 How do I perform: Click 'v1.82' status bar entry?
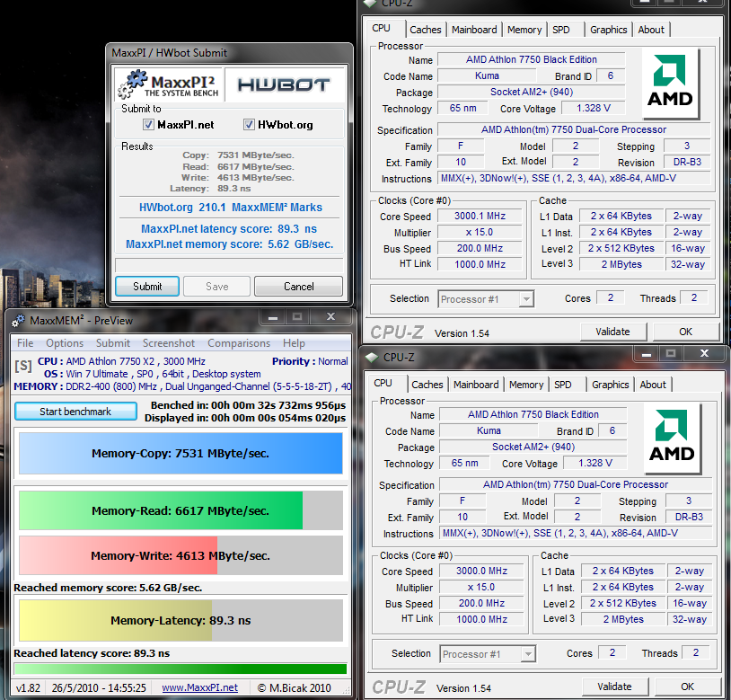pos(28,688)
